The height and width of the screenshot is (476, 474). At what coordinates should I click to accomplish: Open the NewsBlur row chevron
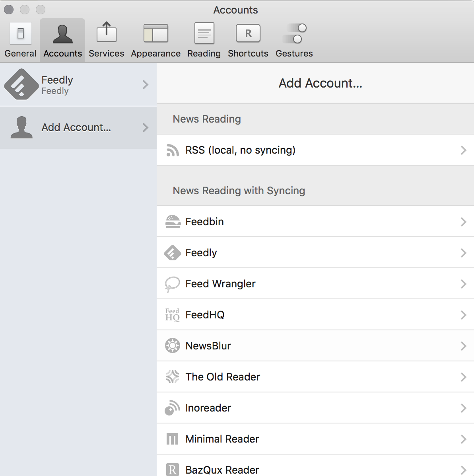[463, 346]
